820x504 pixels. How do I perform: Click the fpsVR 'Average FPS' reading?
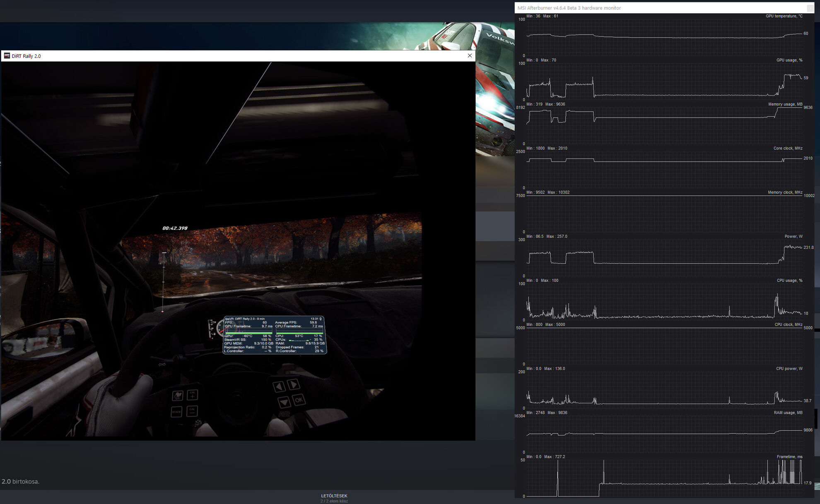(x=296, y=322)
